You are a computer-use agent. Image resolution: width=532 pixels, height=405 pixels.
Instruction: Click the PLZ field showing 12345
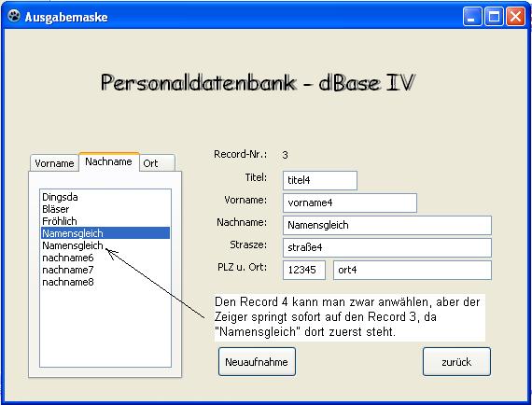click(304, 270)
